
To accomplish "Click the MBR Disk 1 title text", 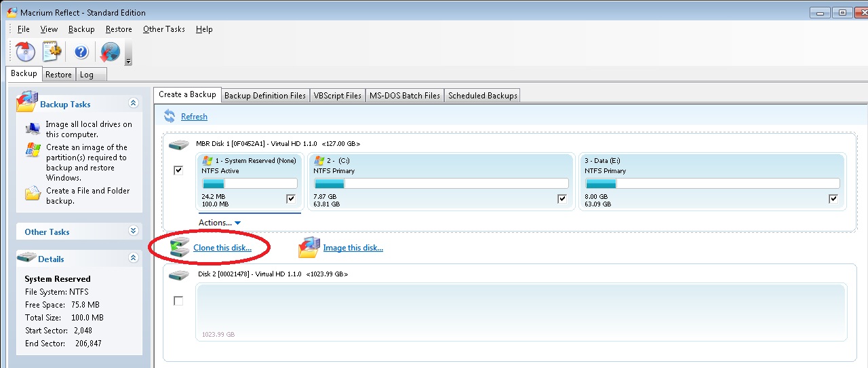I will (x=278, y=144).
